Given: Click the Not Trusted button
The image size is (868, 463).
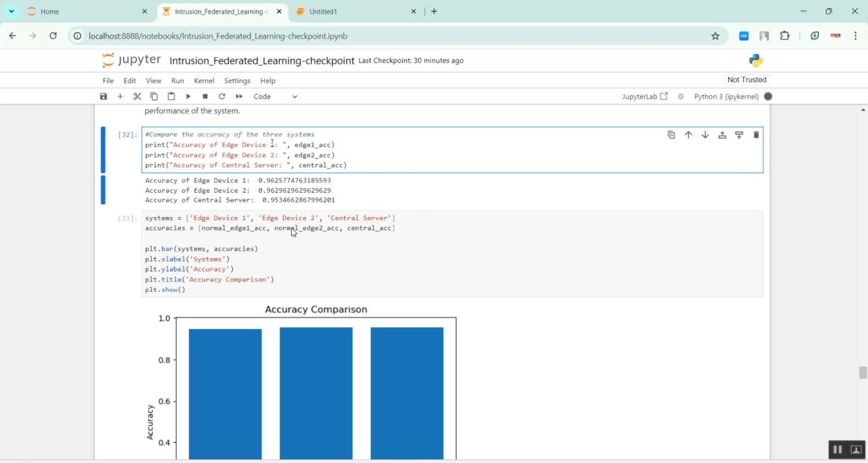Looking at the screenshot, I should (x=746, y=80).
